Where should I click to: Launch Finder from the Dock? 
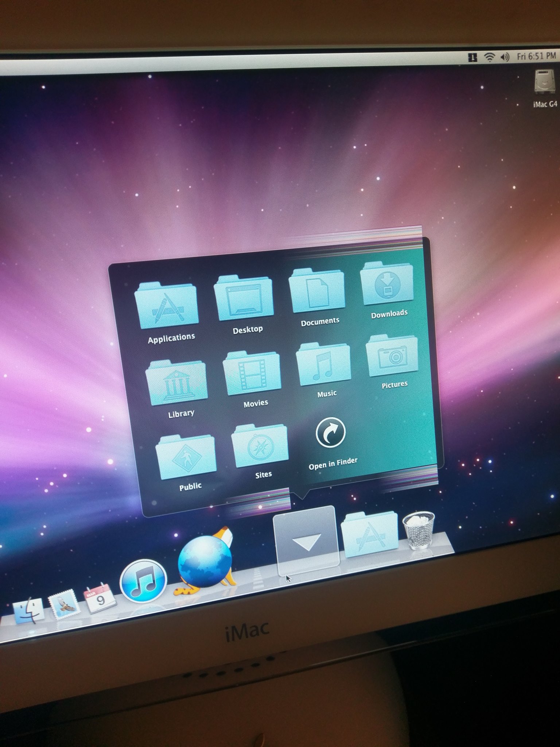pos(28,611)
